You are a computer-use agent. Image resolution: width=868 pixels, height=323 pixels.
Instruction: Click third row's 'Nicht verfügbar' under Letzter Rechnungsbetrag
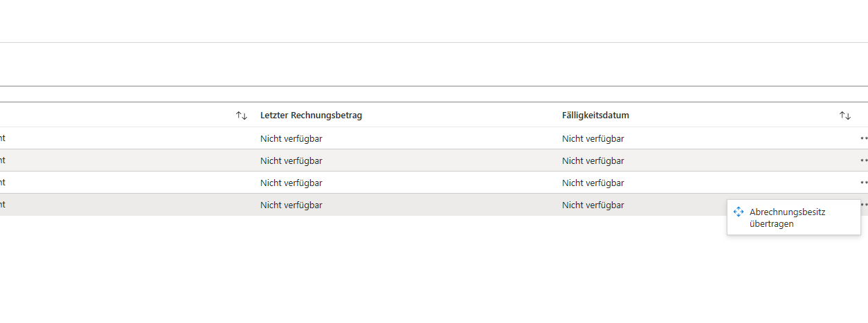coord(291,183)
